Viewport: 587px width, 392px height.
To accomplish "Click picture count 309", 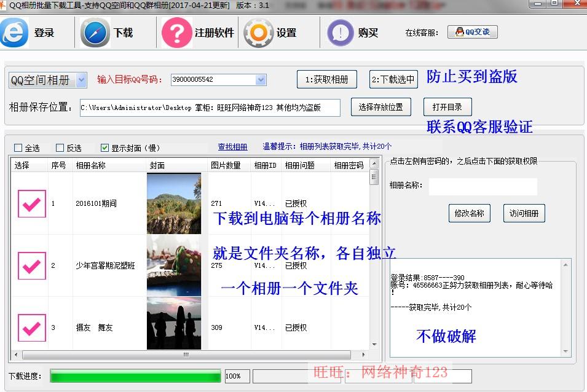I will pyautogui.click(x=216, y=327).
